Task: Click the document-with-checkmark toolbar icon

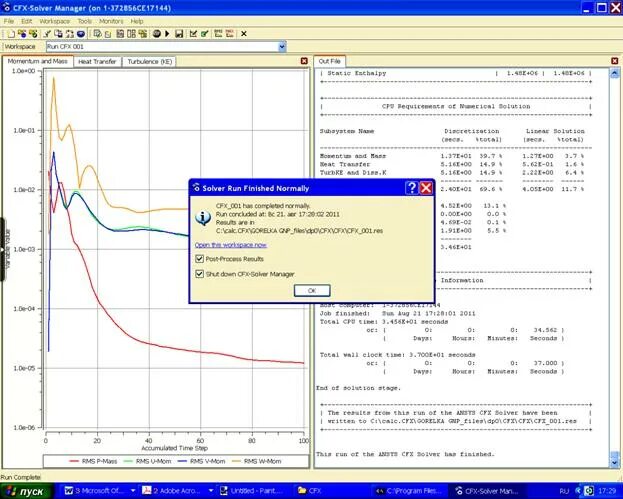Action: tap(97, 34)
